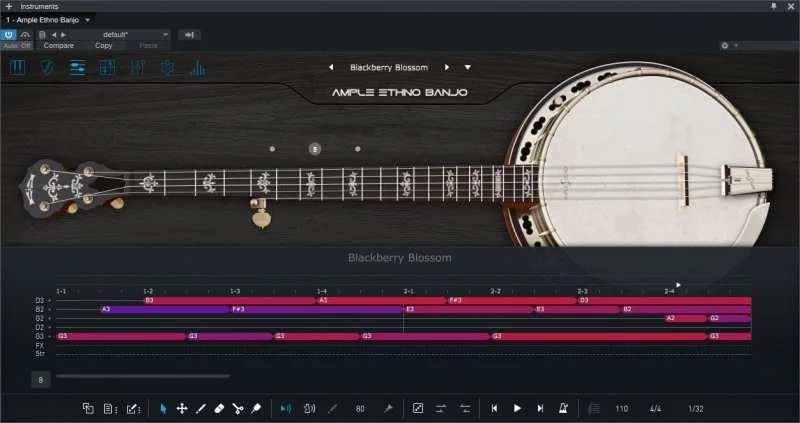
Task: Click the loop end triangle marker
Action: (x=679, y=285)
